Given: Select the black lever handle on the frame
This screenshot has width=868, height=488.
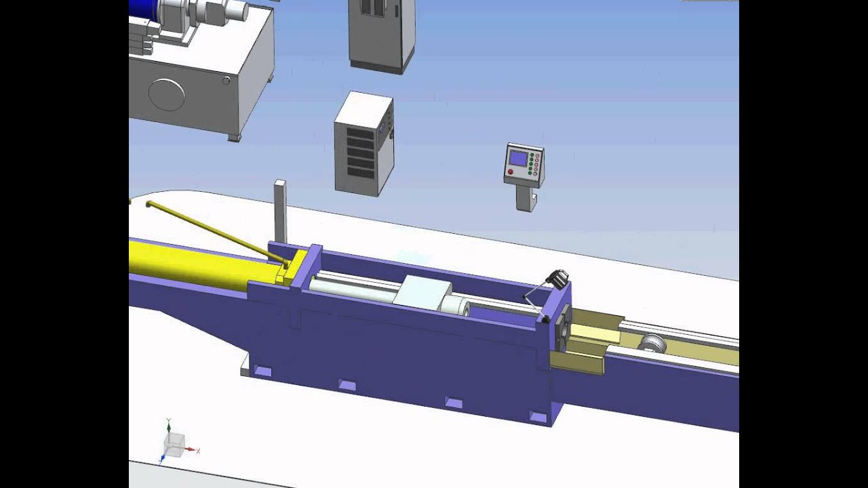Looking at the screenshot, I should pyautogui.click(x=558, y=278).
